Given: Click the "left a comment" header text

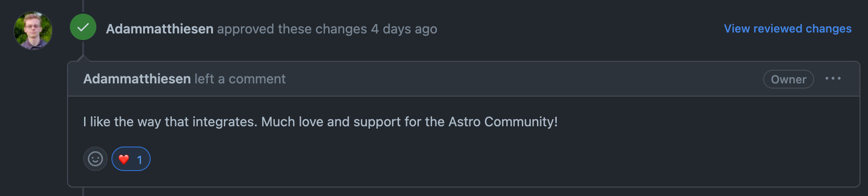Looking at the screenshot, I should click(x=240, y=79).
